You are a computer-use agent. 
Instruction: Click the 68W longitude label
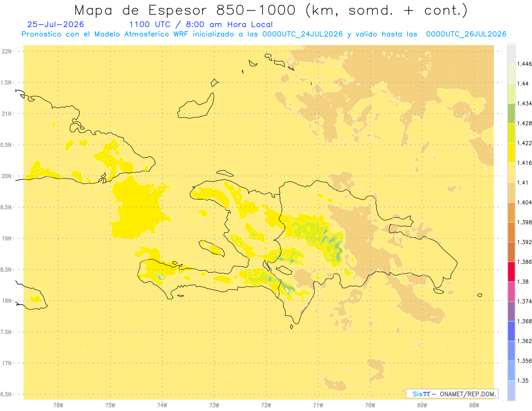(473, 405)
